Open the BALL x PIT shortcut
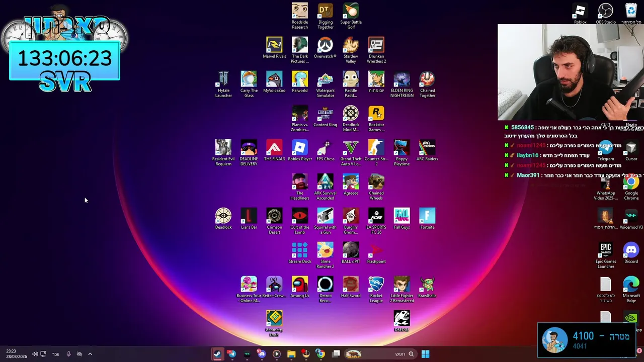The height and width of the screenshot is (362, 644). [x=351, y=253]
